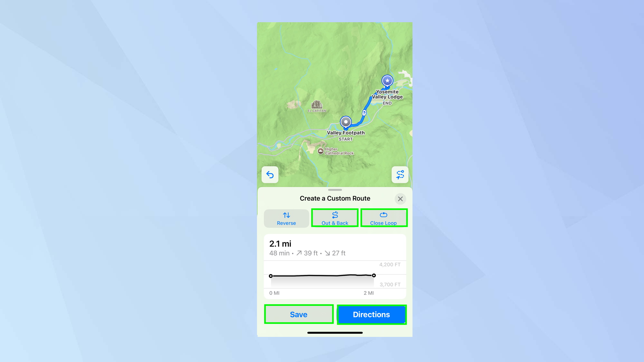Screen dimensions: 644x362
Task: Click the undo/back arrow icon
Action: coord(270,175)
